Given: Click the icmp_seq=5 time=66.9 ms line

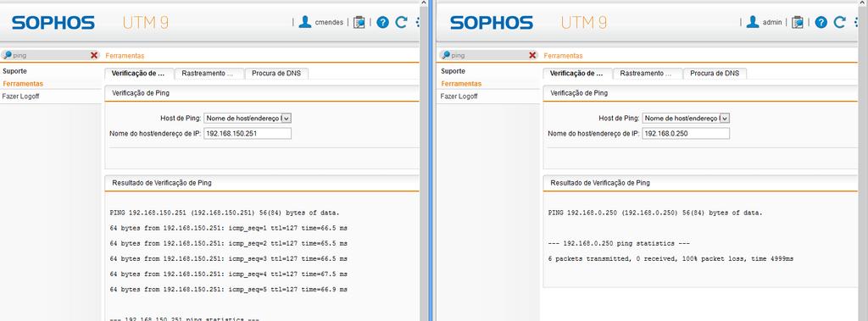Looking at the screenshot, I should coord(229,290).
